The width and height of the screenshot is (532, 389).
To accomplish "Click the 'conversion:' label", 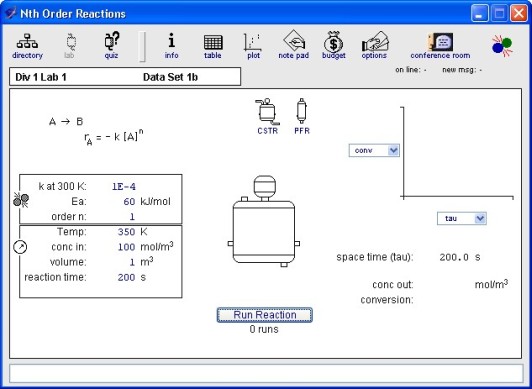I will pyautogui.click(x=387, y=300).
